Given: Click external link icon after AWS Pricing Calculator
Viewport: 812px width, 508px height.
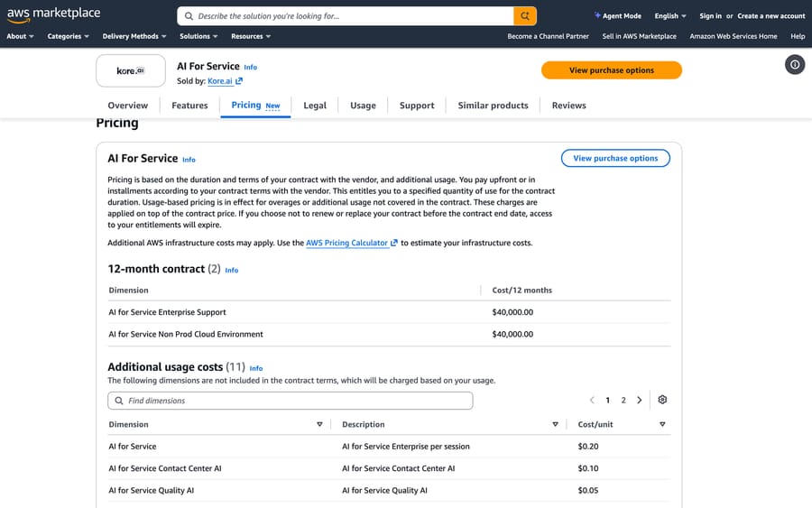Looking at the screenshot, I should 394,243.
